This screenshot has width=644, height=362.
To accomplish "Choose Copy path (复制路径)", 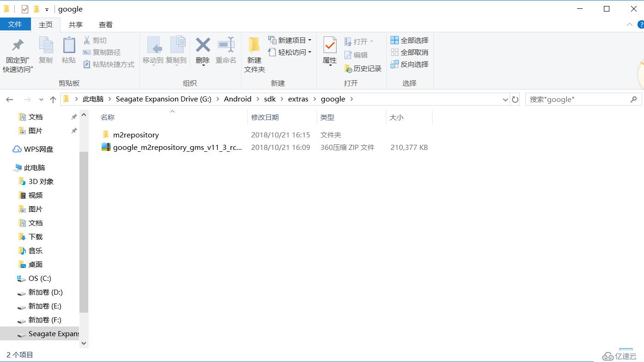I will tap(102, 53).
